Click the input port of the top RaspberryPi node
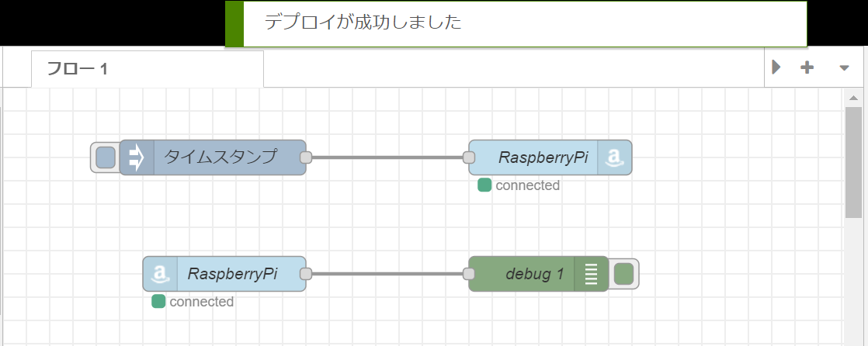This screenshot has height=346, width=868. pos(469,157)
